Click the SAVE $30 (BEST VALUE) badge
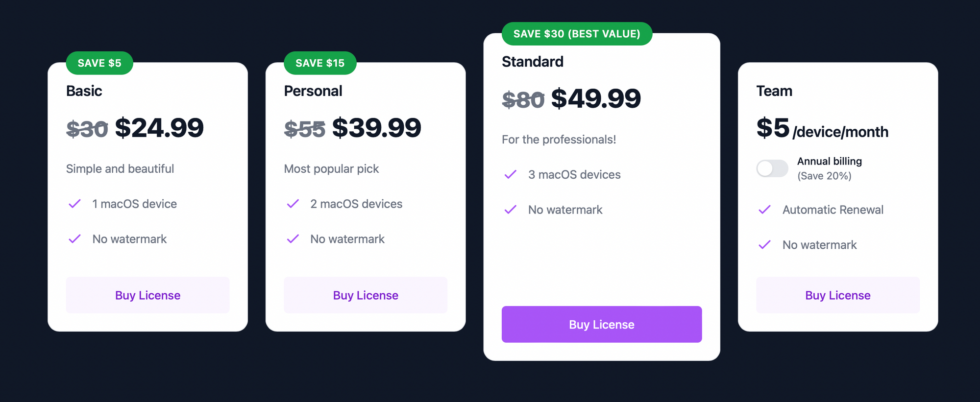 (577, 34)
